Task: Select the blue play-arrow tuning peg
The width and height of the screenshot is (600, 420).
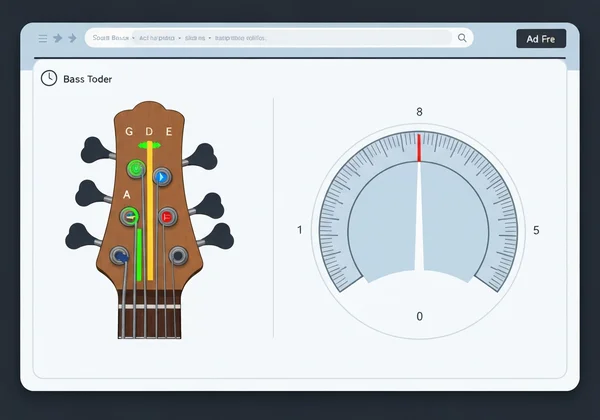Action: pos(161,177)
